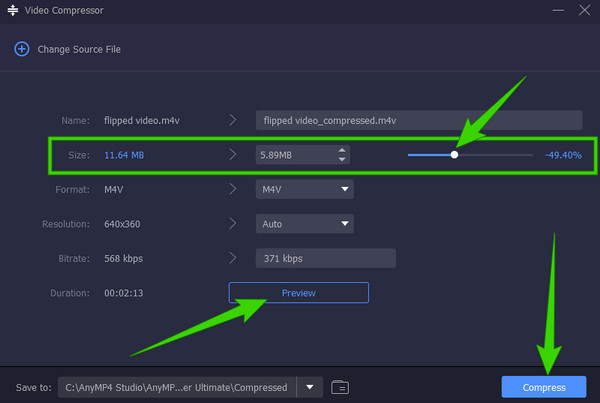Decrease output size with down stepper arrow
Screen dimensions: 600x403
(342, 159)
